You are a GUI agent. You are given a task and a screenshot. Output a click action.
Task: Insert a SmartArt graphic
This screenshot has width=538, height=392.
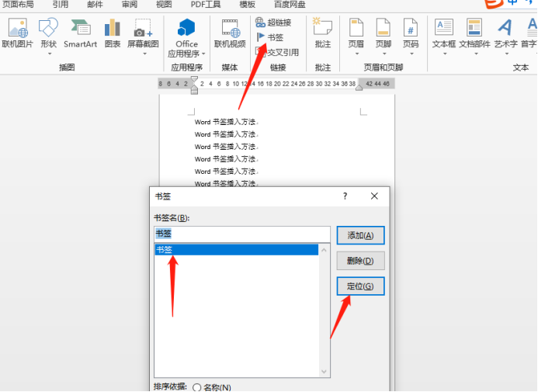80,33
